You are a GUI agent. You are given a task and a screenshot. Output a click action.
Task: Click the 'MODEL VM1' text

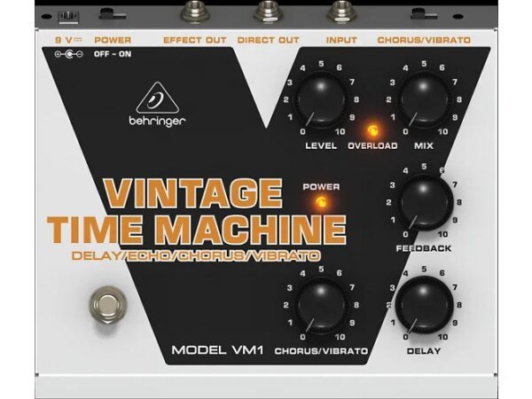[217, 350]
